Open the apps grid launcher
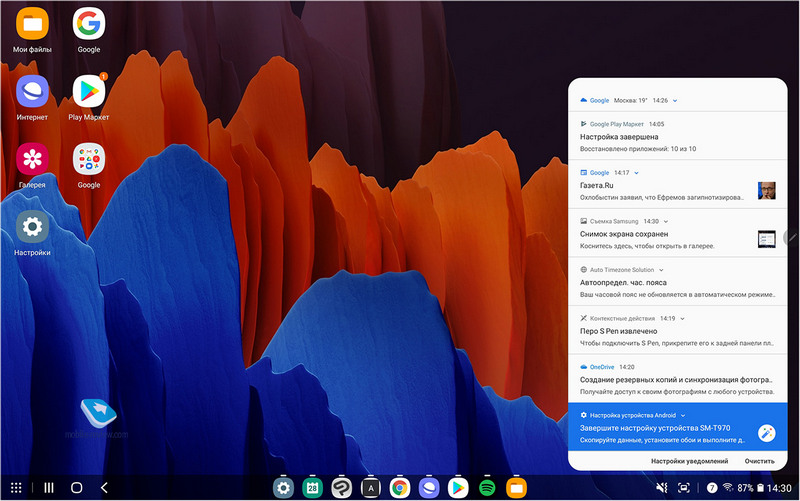Viewport: 800px width, 501px height. (x=17, y=488)
